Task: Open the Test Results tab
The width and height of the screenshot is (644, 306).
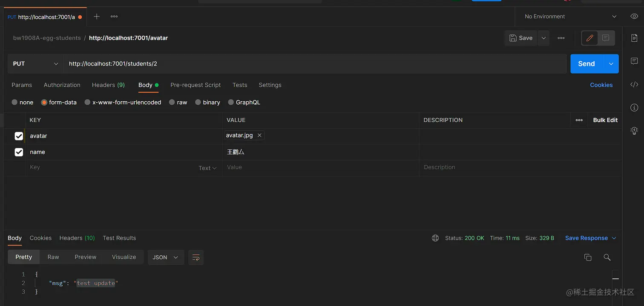Action: (119, 238)
